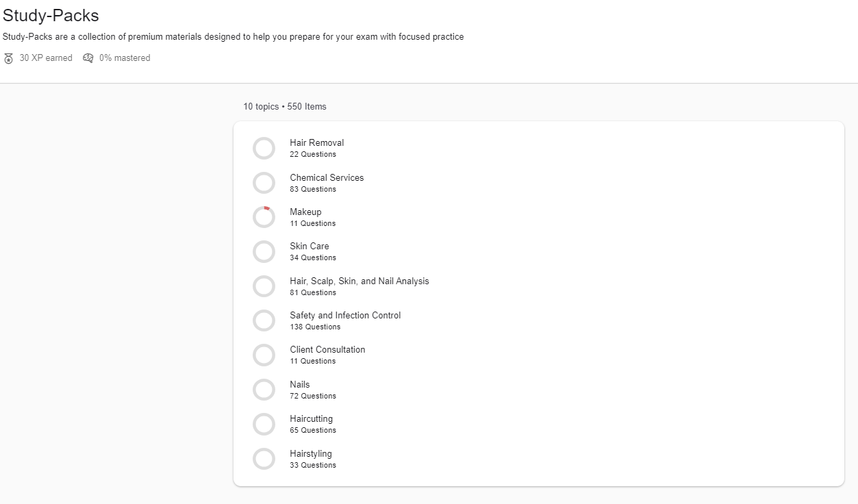The image size is (858, 504).
Task: Open the Chemical Services topic
Action: click(327, 177)
